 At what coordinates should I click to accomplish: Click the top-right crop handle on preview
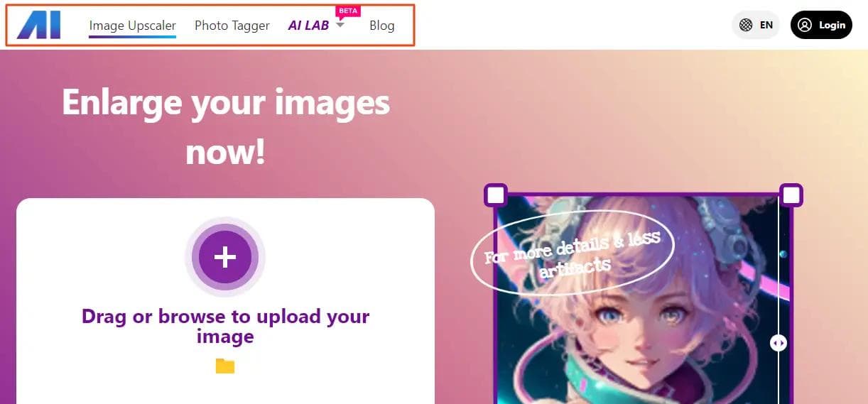(x=791, y=195)
